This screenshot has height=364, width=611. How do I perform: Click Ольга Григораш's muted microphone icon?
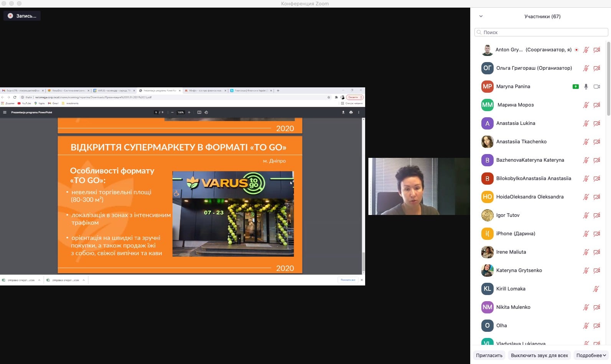click(586, 68)
